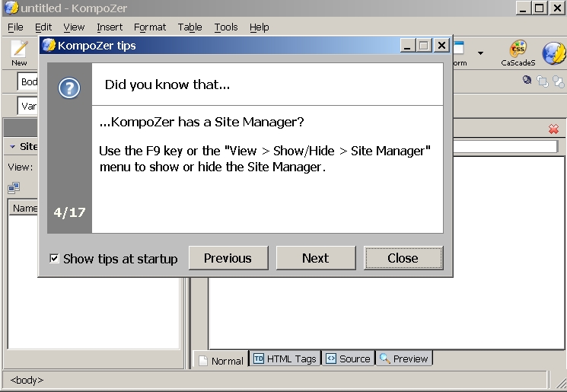The height and width of the screenshot is (392, 567).
Task: Click the Close button in the tips dialog
Action: tap(403, 258)
